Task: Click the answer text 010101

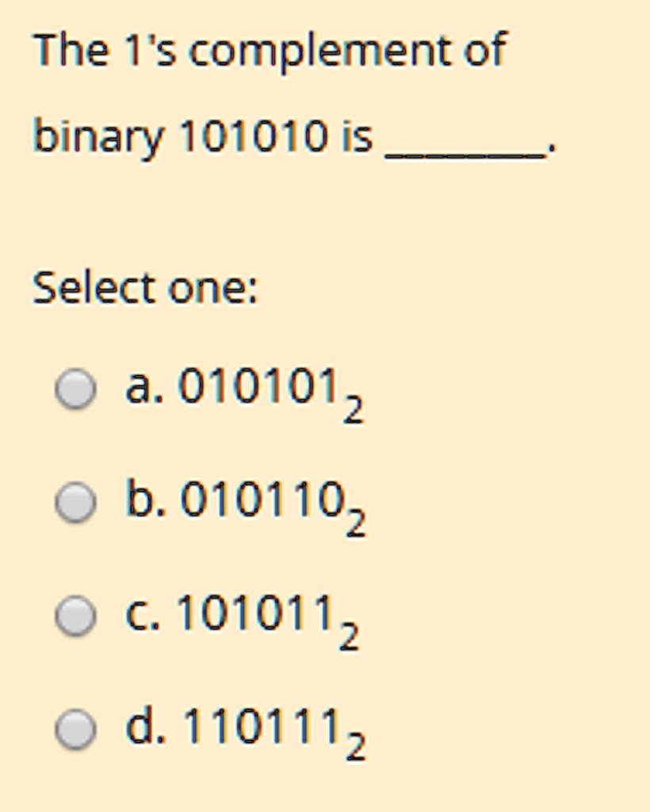Action: pyautogui.click(x=260, y=388)
